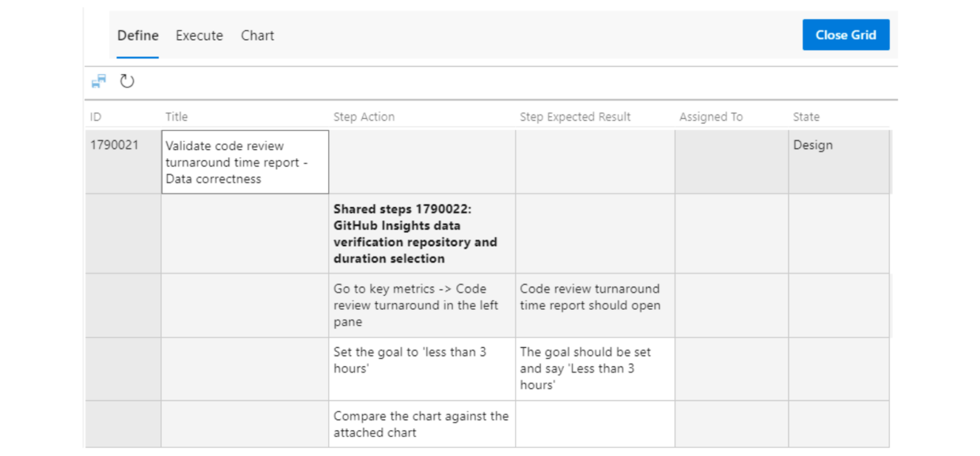Switch to the Execute tab
Image resolution: width=980 pixels, height=456 pixels.
(198, 36)
